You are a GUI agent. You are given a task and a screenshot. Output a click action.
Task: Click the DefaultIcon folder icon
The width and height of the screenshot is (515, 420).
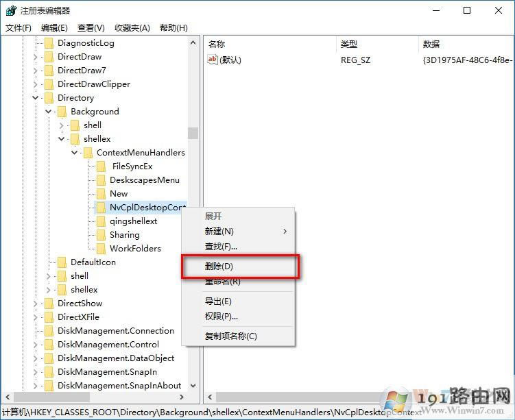[x=62, y=262]
